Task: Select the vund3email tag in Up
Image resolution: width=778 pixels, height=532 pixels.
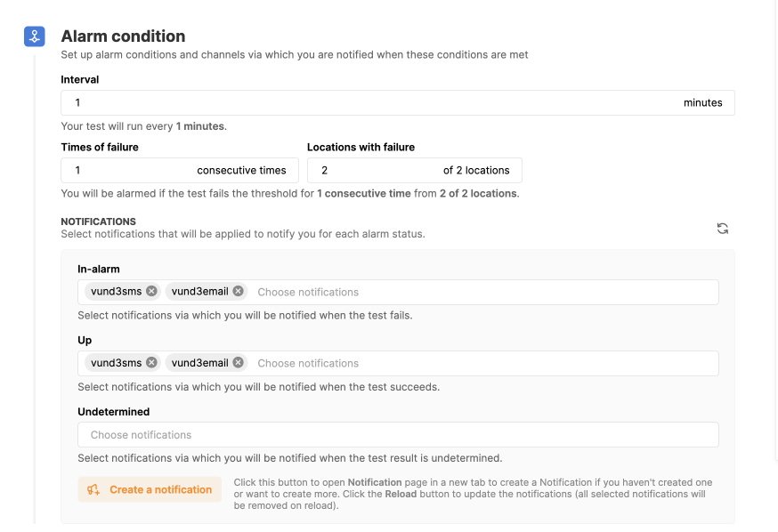Action: 199,362
